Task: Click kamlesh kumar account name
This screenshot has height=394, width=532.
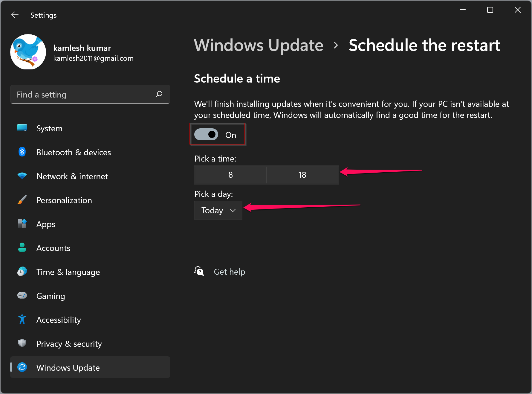Action: point(82,48)
